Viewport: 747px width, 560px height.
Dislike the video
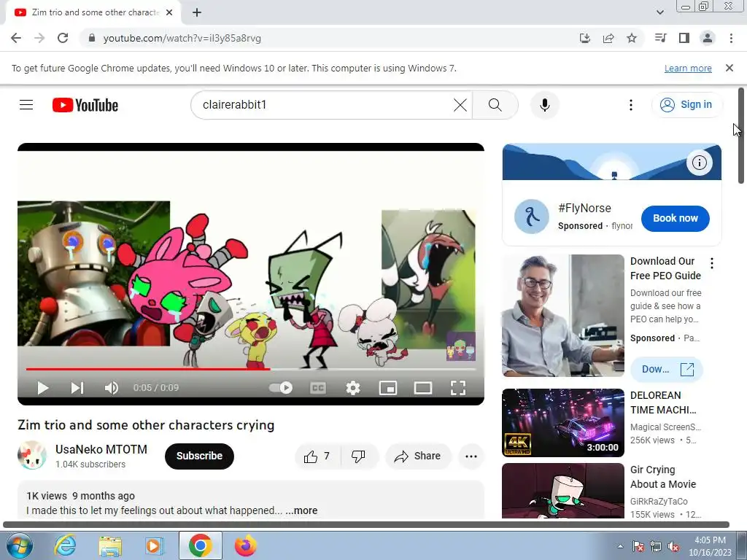tap(358, 456)
